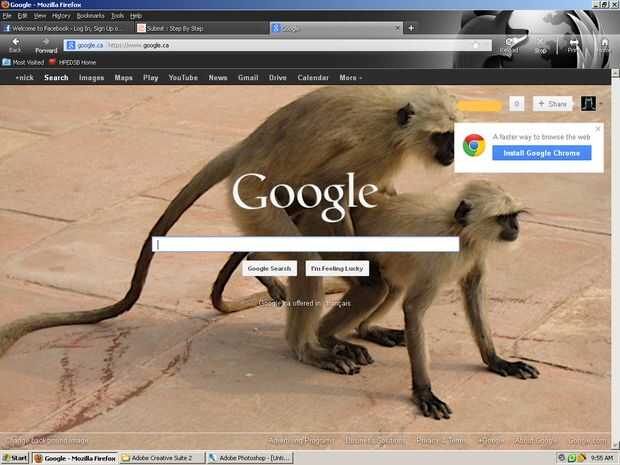The width and height of the screenshot is (620, 465).
Task: Click the Share button
Action: (552, 104)
